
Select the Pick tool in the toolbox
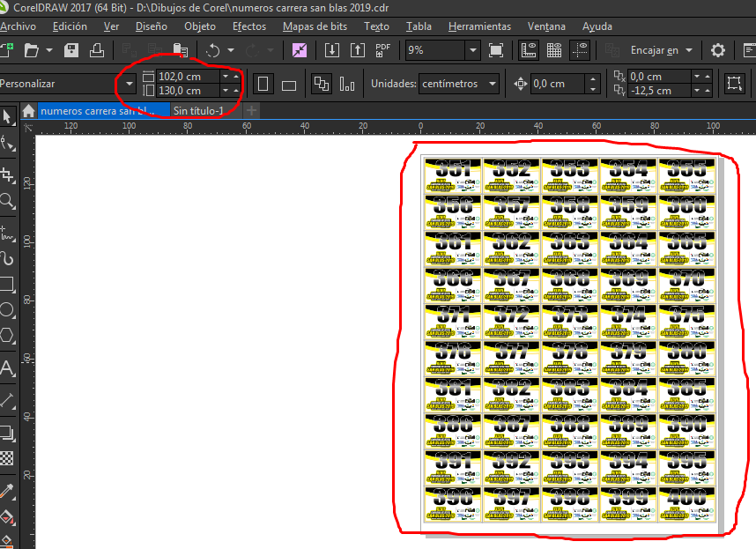pos(7,117)
